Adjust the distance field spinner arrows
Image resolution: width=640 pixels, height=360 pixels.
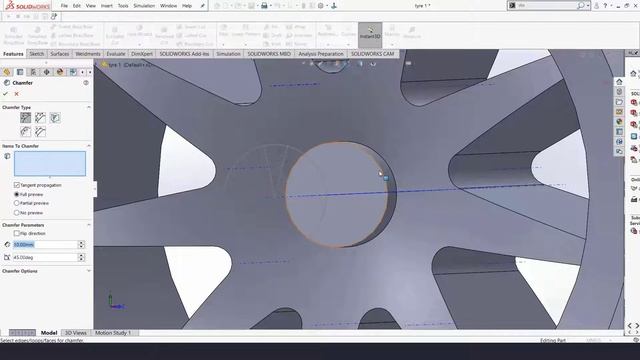(x=81, y=244)
